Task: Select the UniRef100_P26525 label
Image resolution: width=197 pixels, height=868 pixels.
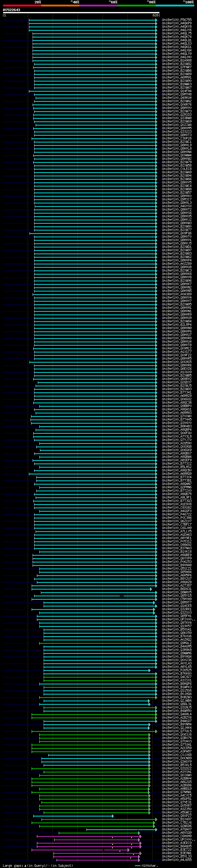Action: pyautogui.click(x=177, y=671)
